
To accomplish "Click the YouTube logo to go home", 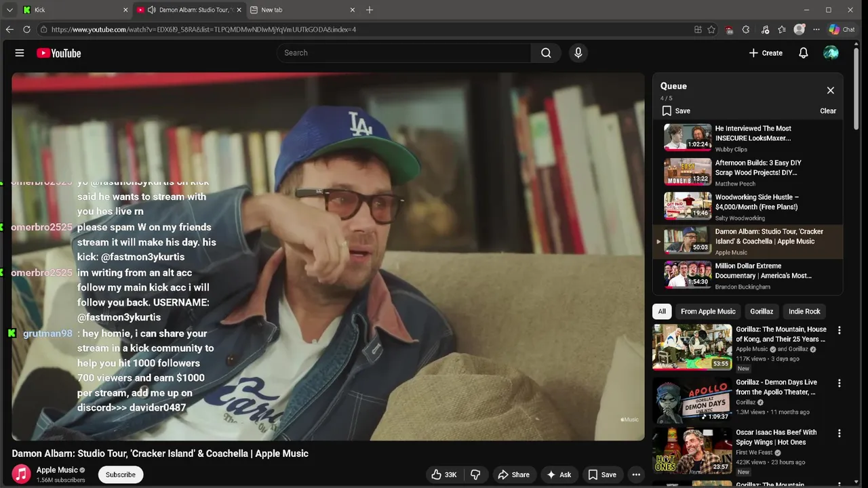I will click(58, 53).
